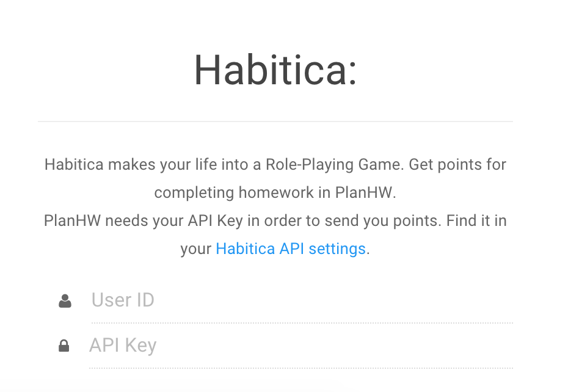Viewport: 579px width, 392px height.
Task: Click the "User ID" placeholder text
Action: (123, 300)
